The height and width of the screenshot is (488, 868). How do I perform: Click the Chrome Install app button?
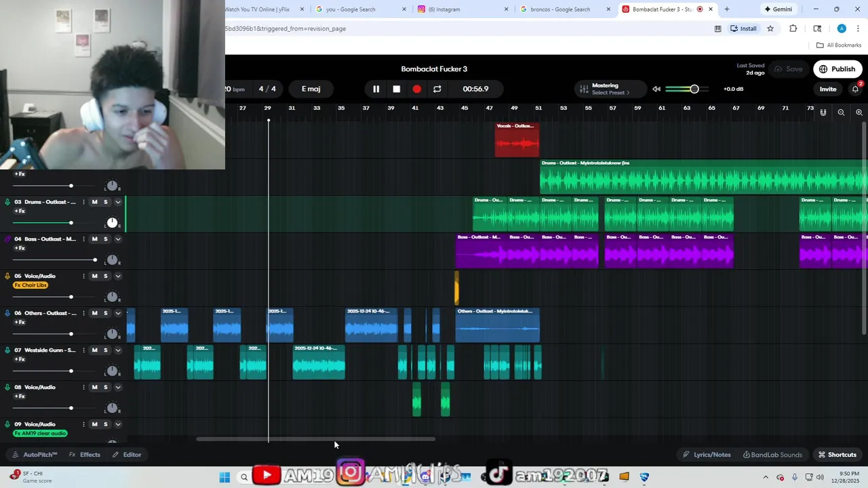(x=743, y=28)
